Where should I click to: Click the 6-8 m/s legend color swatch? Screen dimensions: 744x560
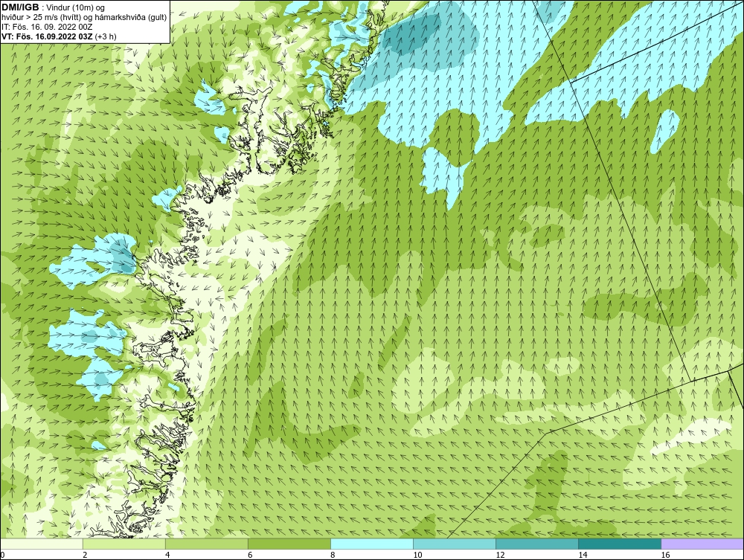click(289, 544)
